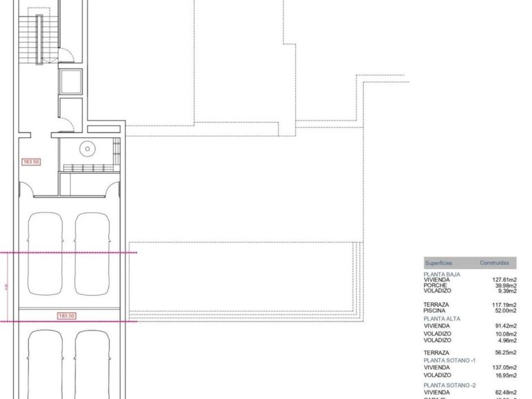
Task: Click the '183.50' label between the magenta lines
Action: tap(66, 316)
